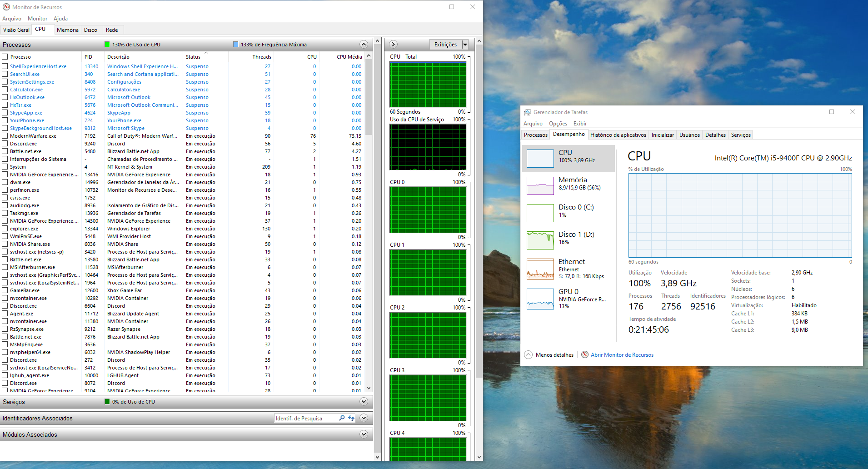
Task: Open Exibir menu in Gerenciador de Tarefas
Action: pyautogui.click(x=580, y=124)
